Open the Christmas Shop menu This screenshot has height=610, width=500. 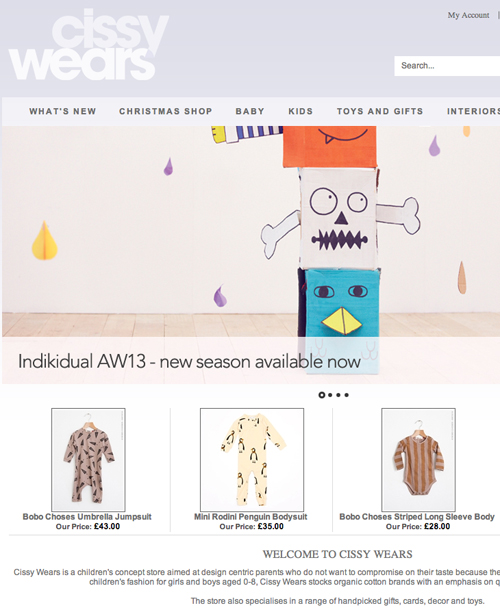click(166, 111)
